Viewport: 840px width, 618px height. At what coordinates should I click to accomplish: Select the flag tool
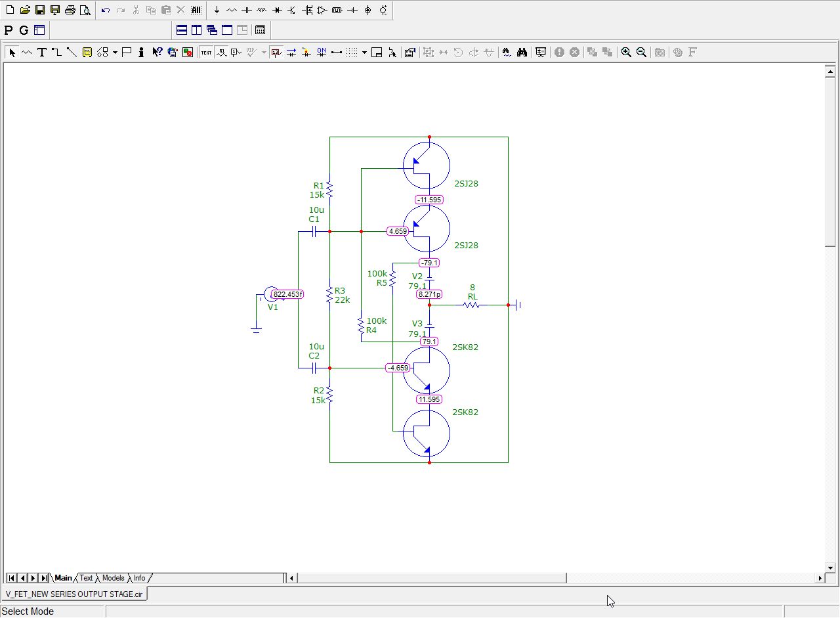[127, 53]
